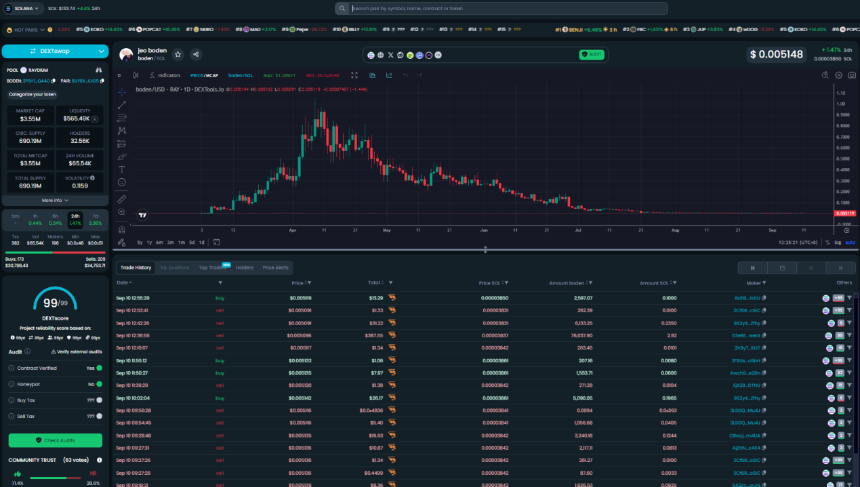Toggle the boden/SOL chart pair switch
This screenshot has width=860, height=487.
click(240, 75)
